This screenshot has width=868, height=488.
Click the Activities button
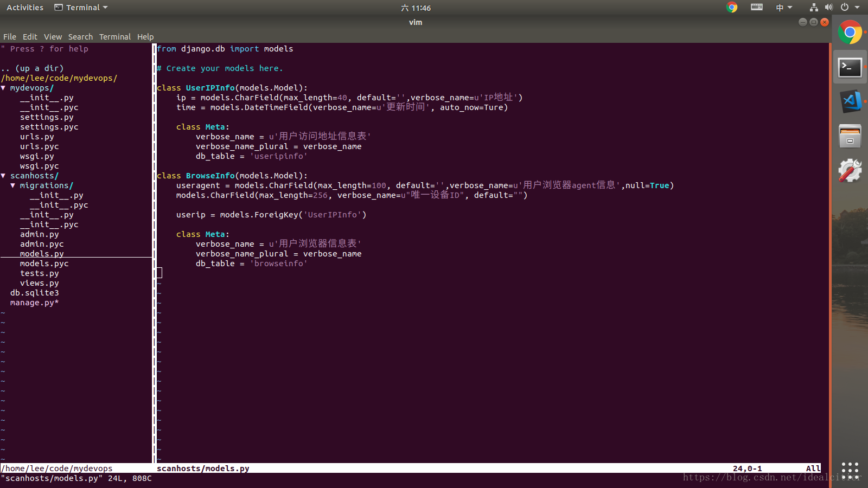[25, 8]
